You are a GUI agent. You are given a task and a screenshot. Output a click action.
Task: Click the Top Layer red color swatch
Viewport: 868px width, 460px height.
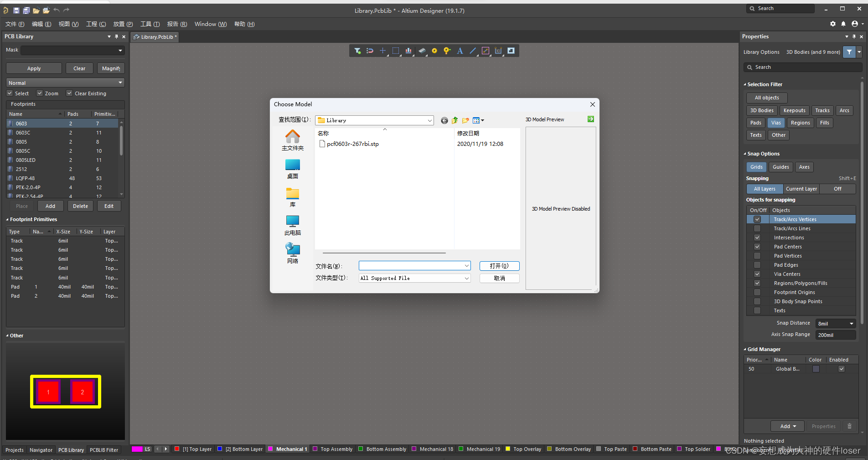pos(177,449)
